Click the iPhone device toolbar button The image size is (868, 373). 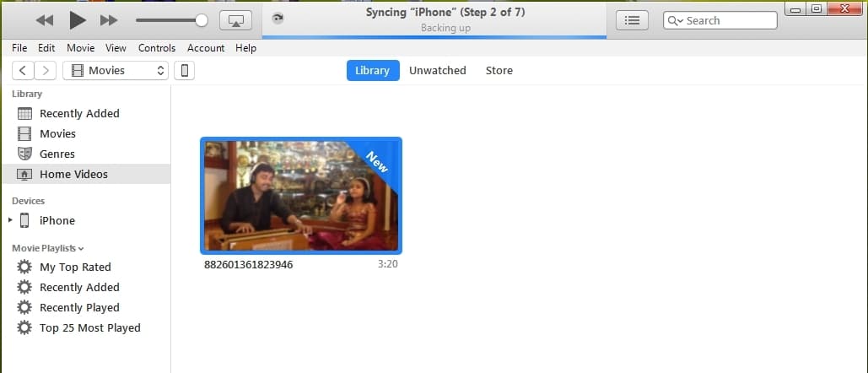(185, 70)
